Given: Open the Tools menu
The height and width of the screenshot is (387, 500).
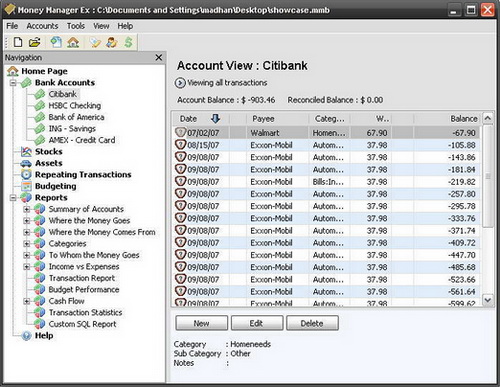Looking at the screenshot, I should tap(76, 26).
